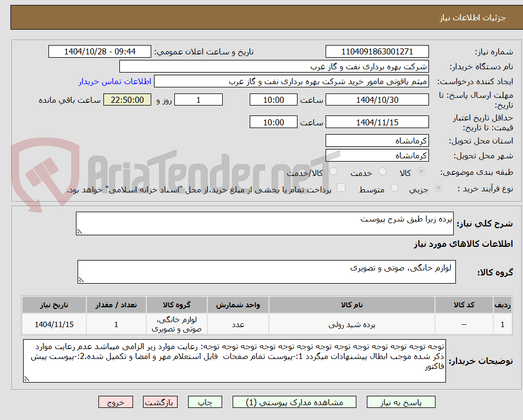523x420 pixels.
Task: Click the چاپ print button
Action: (x=205, y=402)
